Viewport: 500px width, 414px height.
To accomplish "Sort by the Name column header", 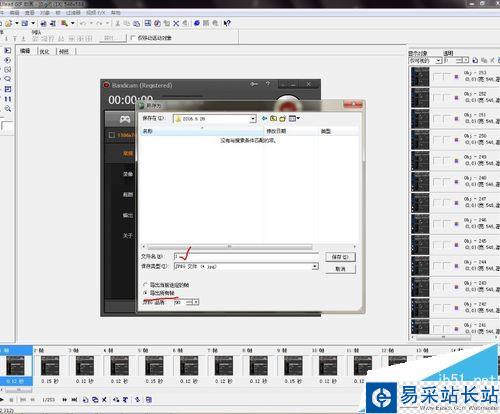I will click(x=202, y=131).
